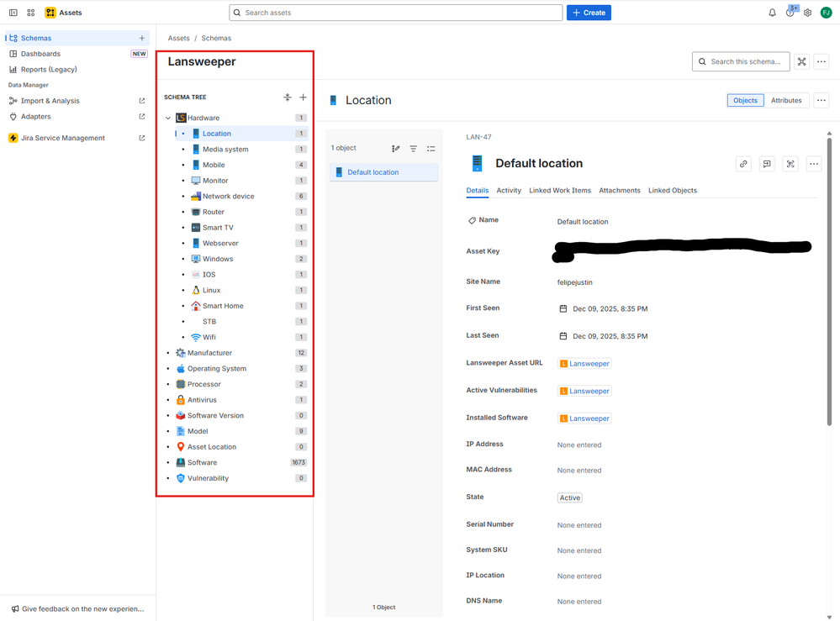Screen dimensions: 840x621
Task: Open the comment icon for Default location
Action: coord(767,164)
